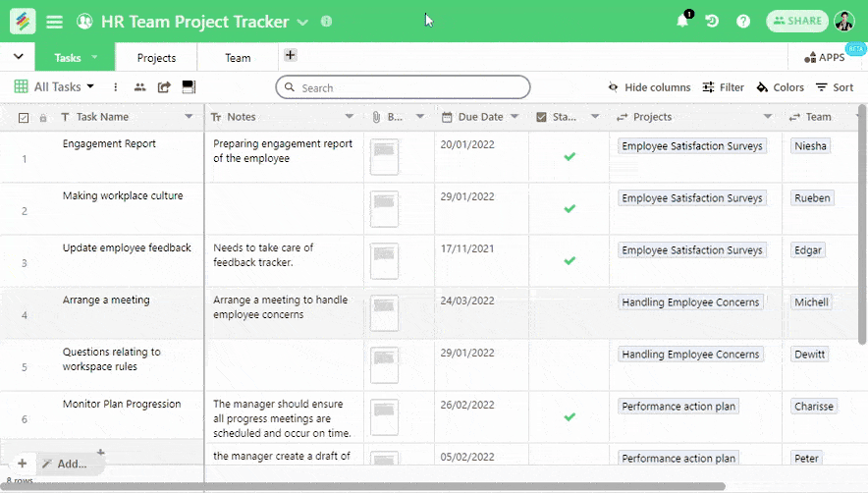Click the Hide columns button
868x493 pixels.
click(x=649, y=87)
